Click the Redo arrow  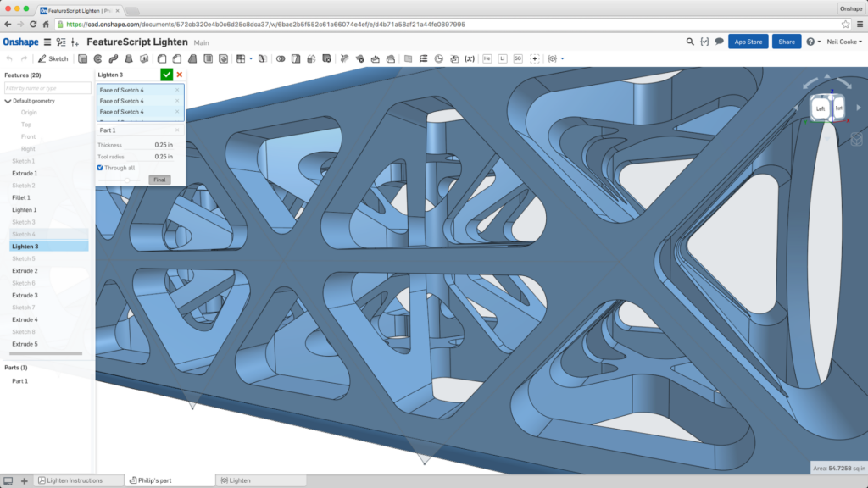tap(24, 58)
